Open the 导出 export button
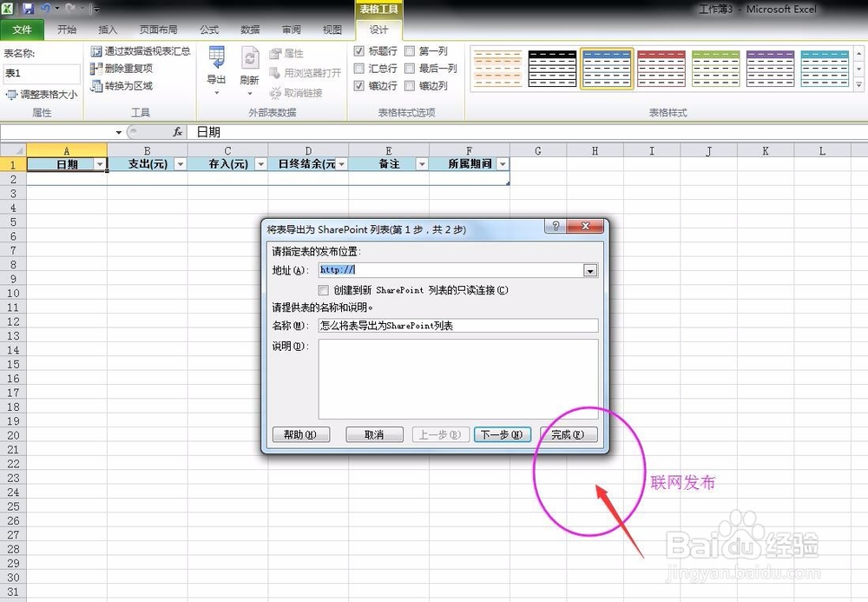Screen dimensions: 868x602 click(x=216, y=70)
